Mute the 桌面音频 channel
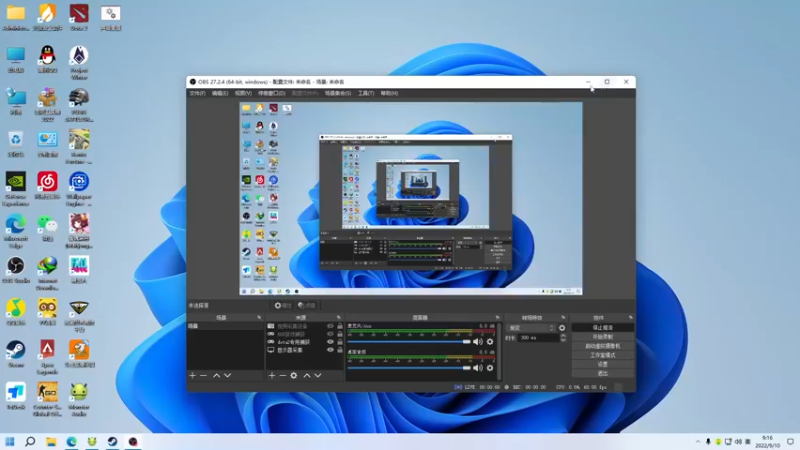Image resolution: width=800 pixels, height=450 pixels. 478,368
